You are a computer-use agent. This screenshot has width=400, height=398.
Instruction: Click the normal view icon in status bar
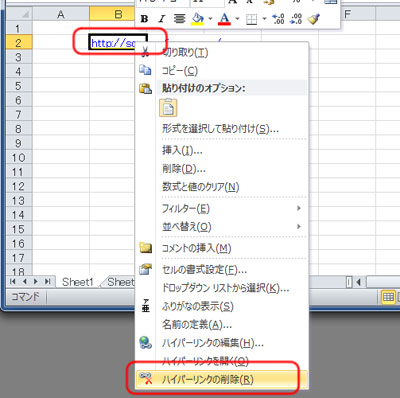click(388, 297)
